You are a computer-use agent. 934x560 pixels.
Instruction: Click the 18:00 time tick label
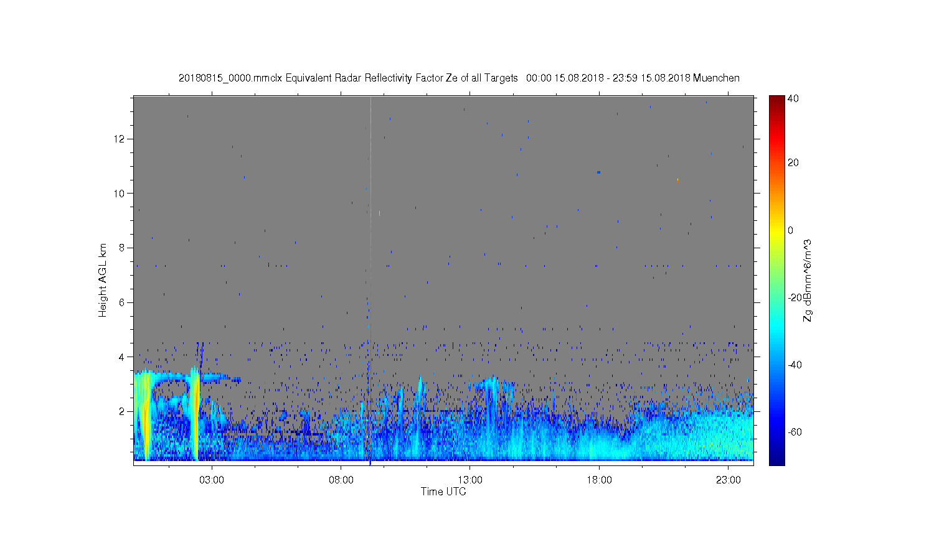599,480
